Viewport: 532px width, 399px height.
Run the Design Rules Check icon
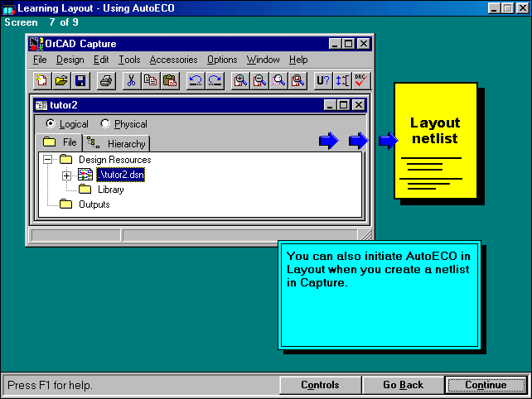coord(360,80)
